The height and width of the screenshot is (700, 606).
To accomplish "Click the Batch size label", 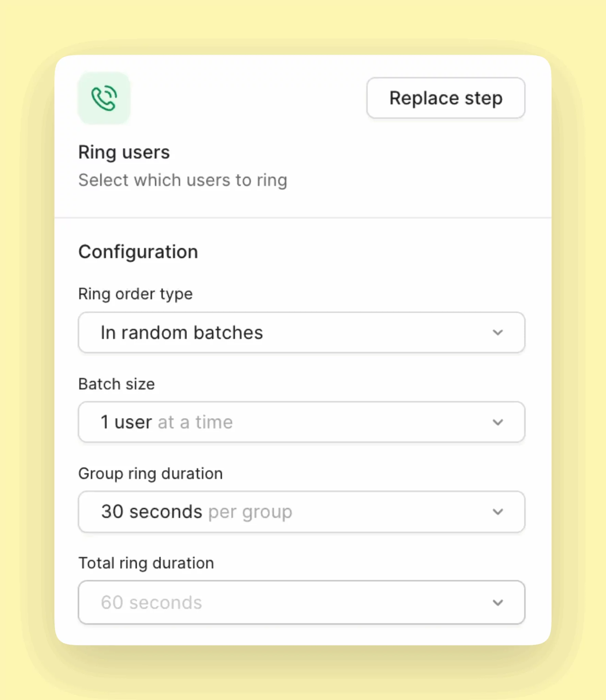I will [116, 383].
